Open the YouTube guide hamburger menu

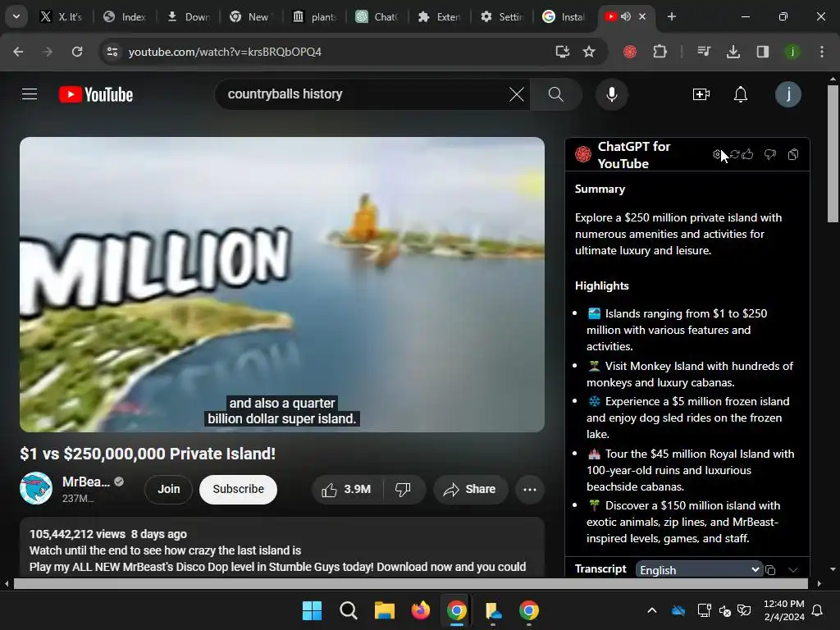30,94
